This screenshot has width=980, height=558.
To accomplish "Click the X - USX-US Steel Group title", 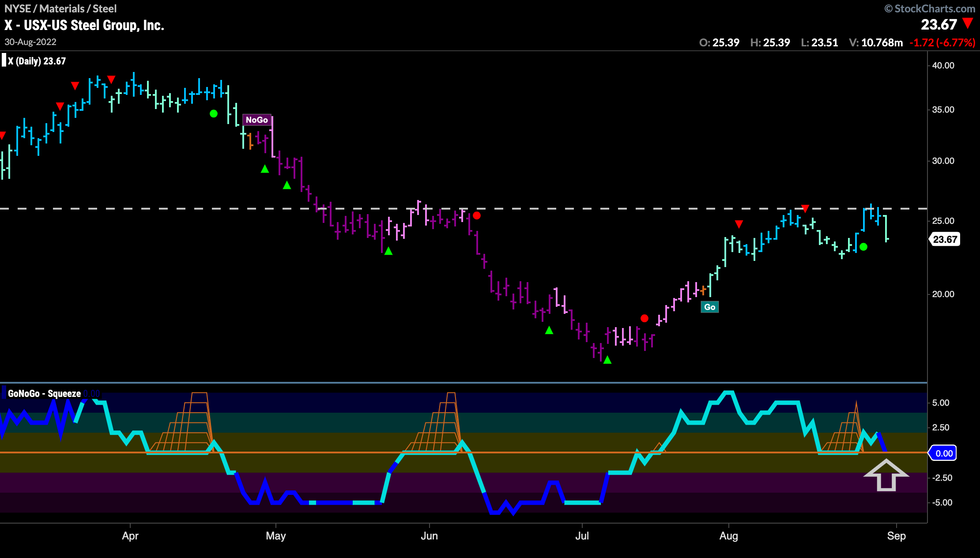I will tap(84, 25).
